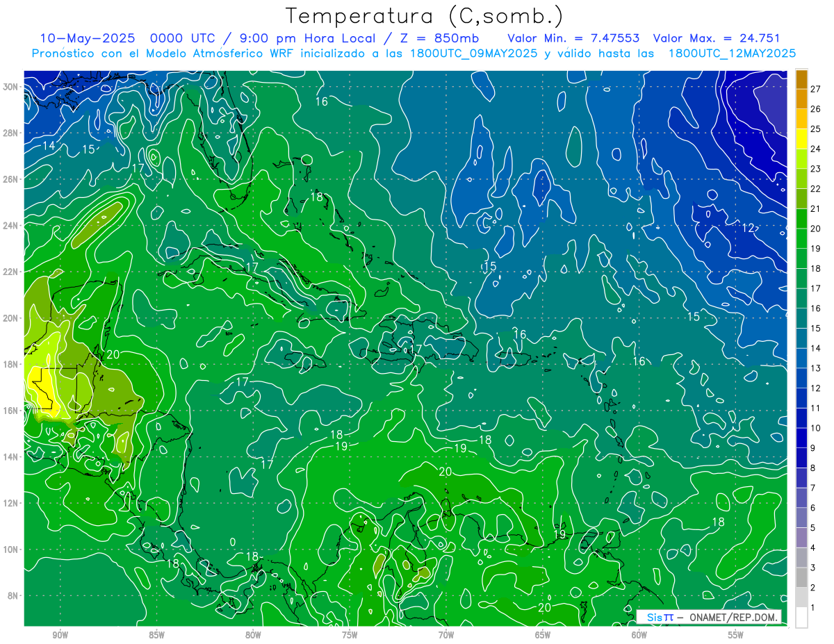The height and width of the screenshot is (644, 834).
Task: Click the "80W" longitude axis label
Action: pos(253,635)
